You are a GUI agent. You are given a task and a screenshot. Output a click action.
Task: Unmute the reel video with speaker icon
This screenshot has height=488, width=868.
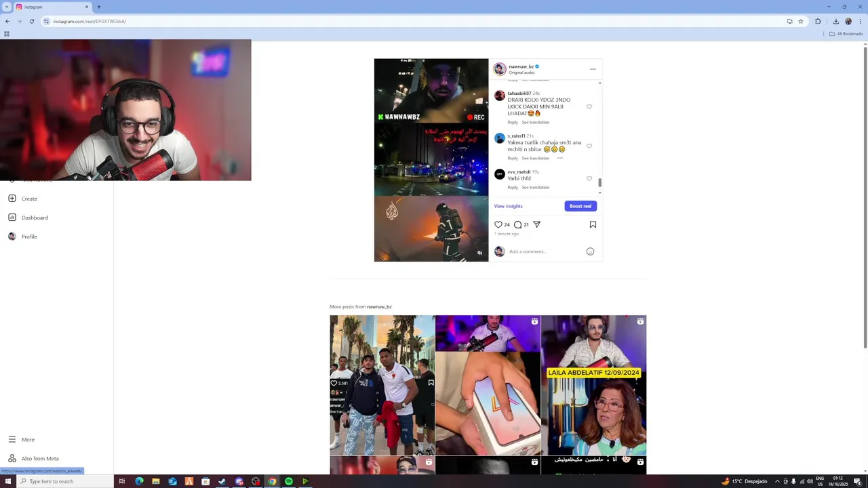tap(479, 253)
